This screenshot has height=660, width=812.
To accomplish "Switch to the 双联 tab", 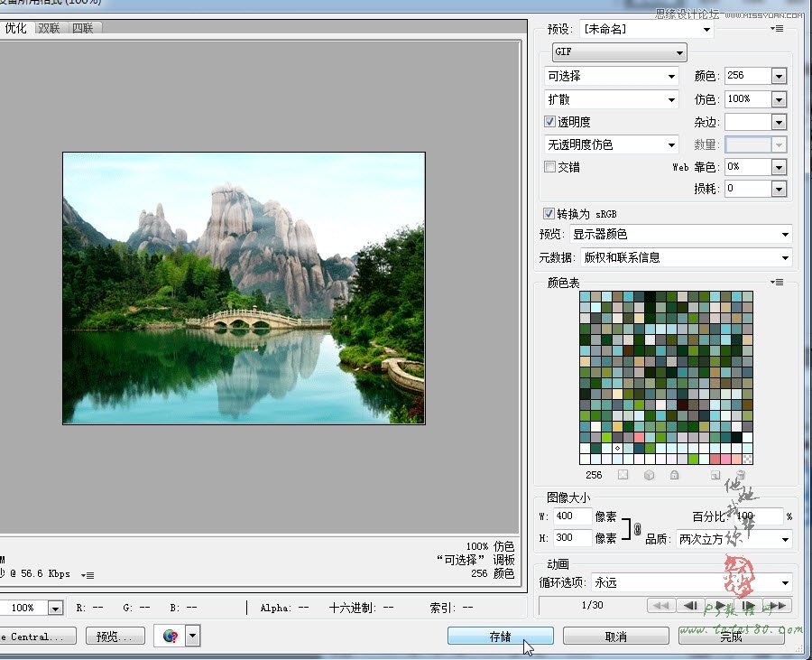I will 50,28.
